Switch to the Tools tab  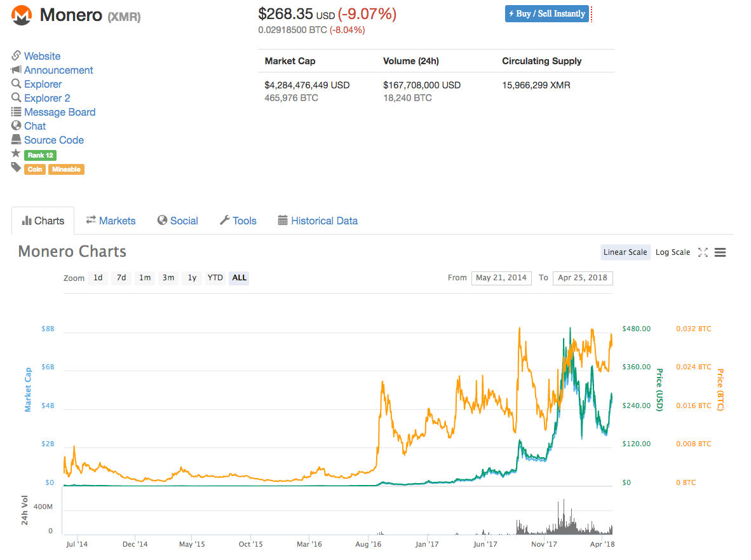[x=238, y=221]
